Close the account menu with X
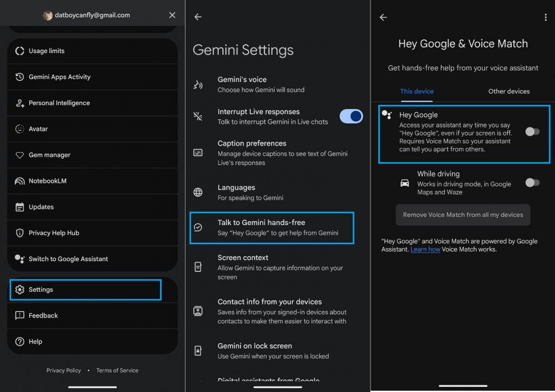The height and width of the screenshot is (392, 555). point(172,15)
